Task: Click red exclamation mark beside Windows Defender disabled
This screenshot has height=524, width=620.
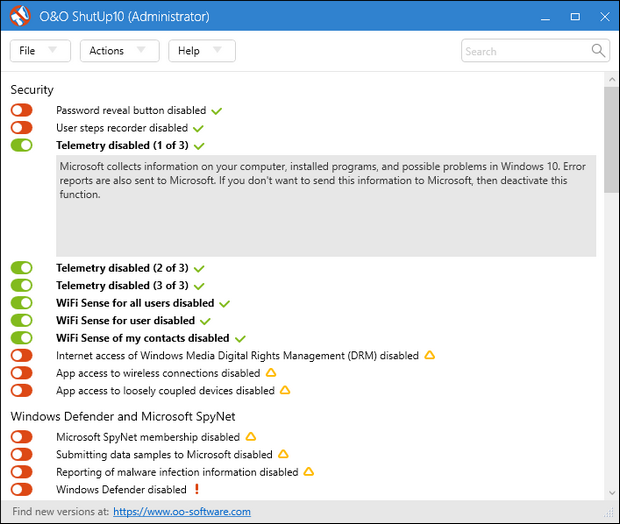Action: click(x=197, y=489)
